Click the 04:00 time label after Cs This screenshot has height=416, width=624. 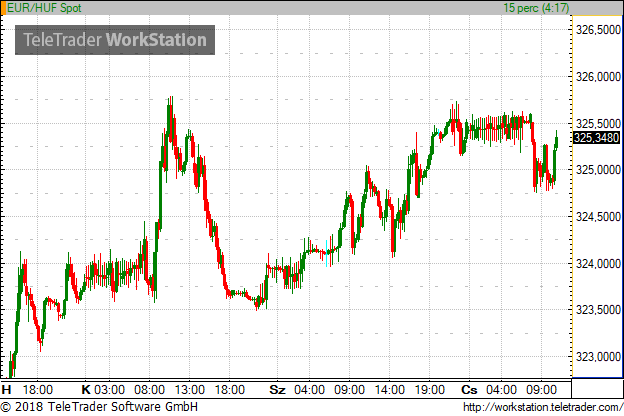[x=501, y=389]
